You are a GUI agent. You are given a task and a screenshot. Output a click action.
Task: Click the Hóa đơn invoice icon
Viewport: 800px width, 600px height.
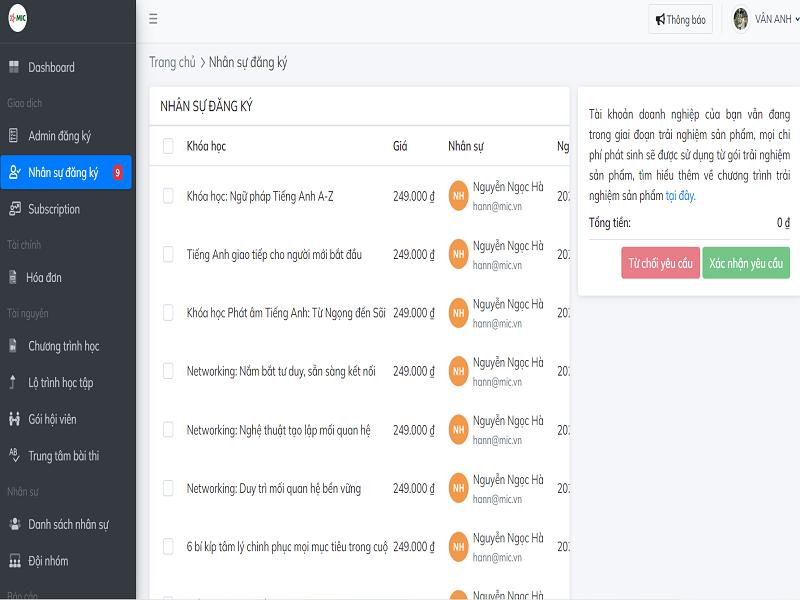point(14,277)
